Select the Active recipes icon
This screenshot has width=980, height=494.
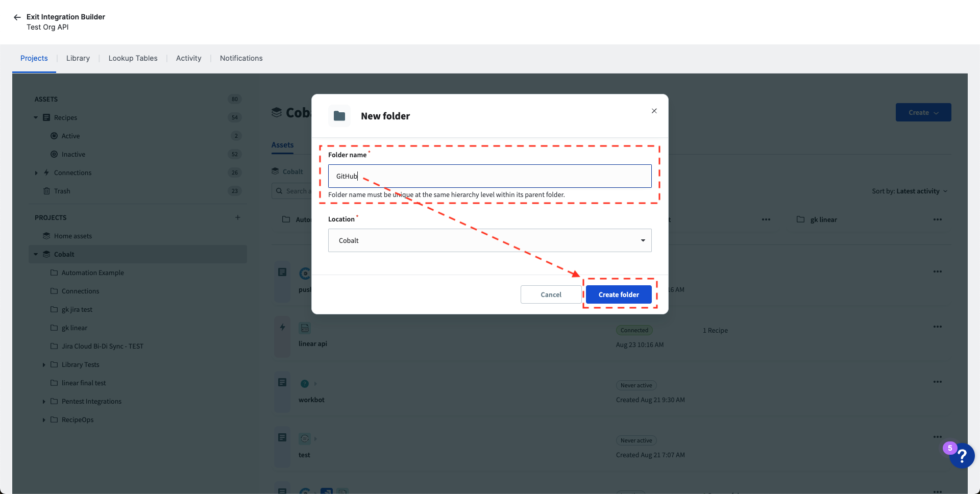coord(54,136)
